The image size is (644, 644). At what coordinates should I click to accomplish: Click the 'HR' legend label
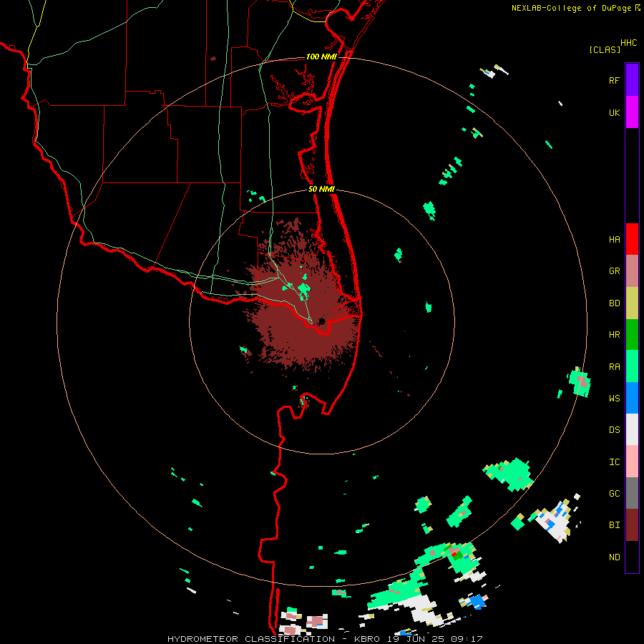[x=614, y=335]
